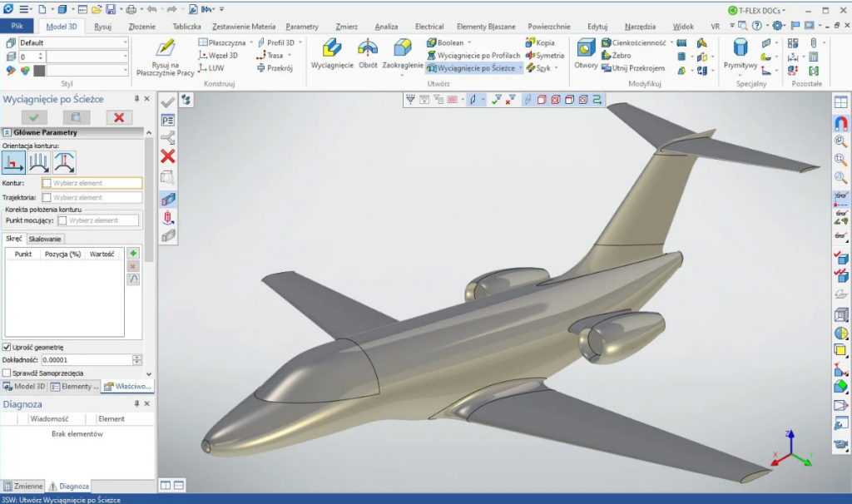Open the Analiza ribbon tab
Image resolution: width=852 pixels, height=504 pixels.
tap(386, 27)
